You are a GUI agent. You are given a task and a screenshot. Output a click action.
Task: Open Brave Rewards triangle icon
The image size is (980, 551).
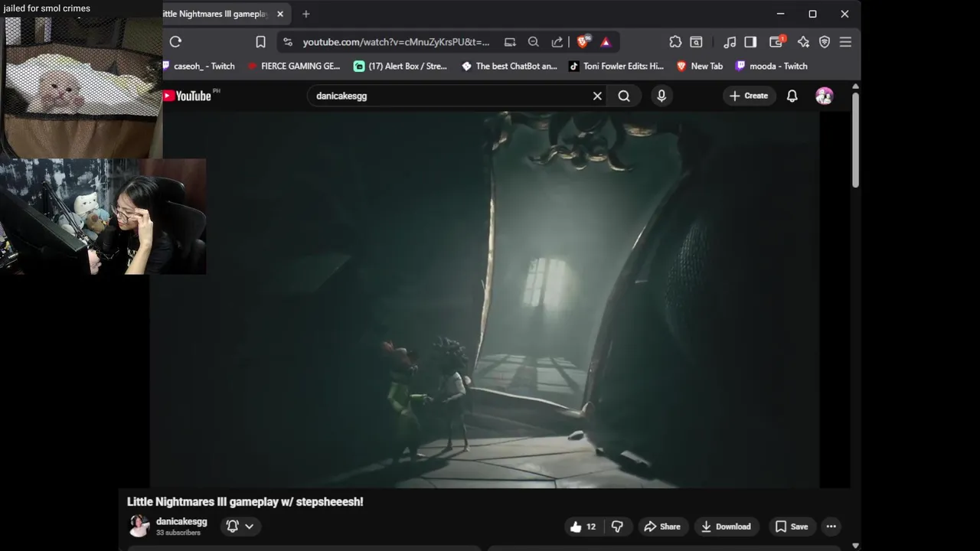(606, 42)
